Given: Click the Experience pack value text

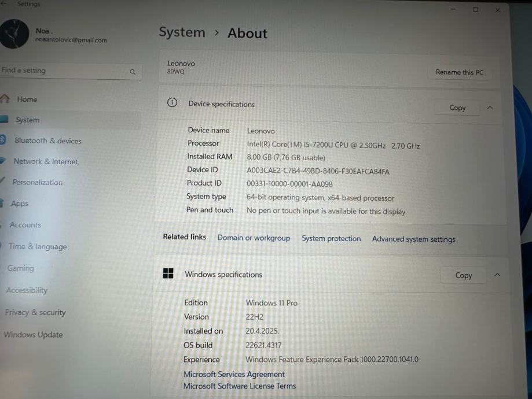Looking at the screenshot, I should tap(332, 359).
